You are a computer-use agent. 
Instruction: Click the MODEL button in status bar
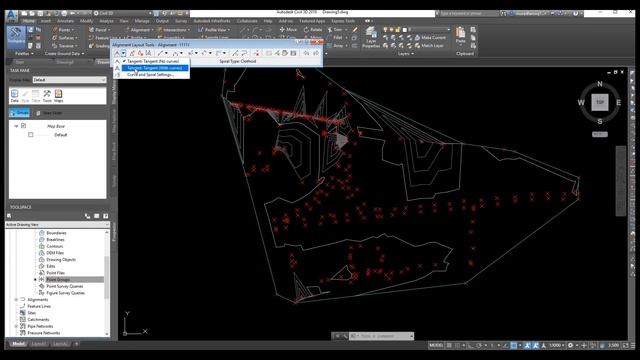pos(436,345)
